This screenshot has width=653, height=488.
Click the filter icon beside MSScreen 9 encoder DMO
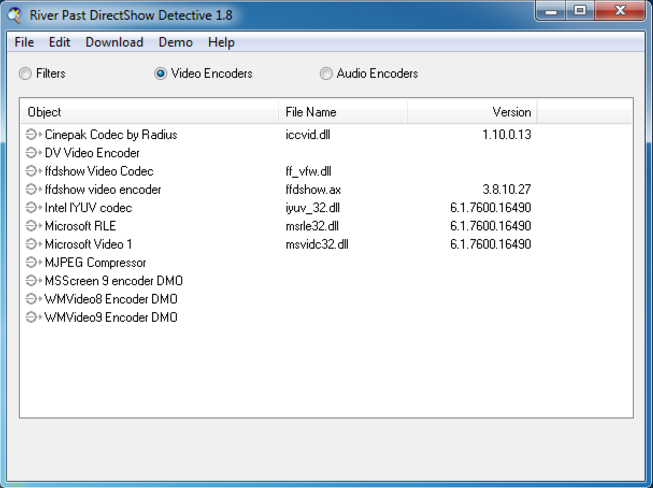(x=34, y=281)
